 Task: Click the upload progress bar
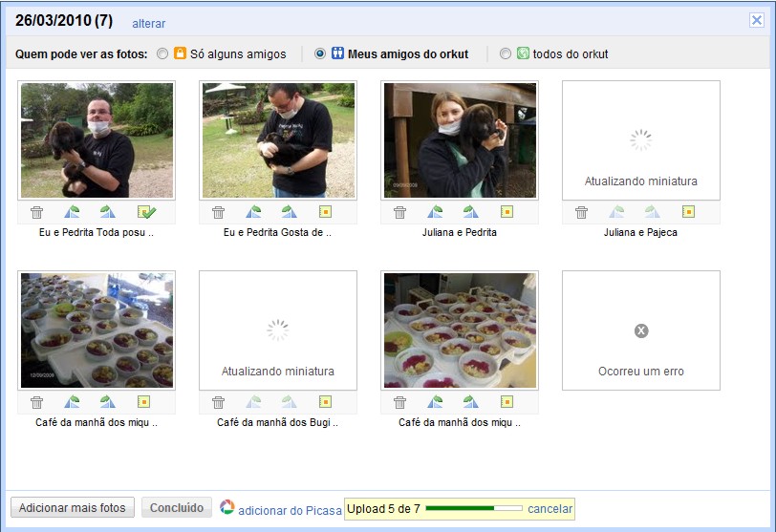pos(474,509)
